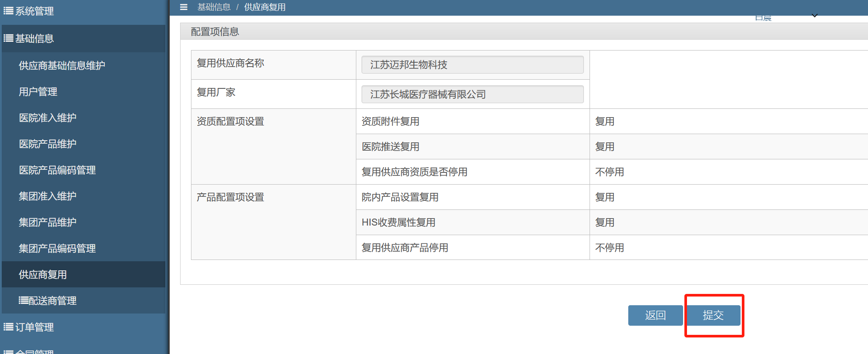868x354 pixels.
Task: Click the 复用供应商资质是否停用 row label
Action: coord(414,172)
